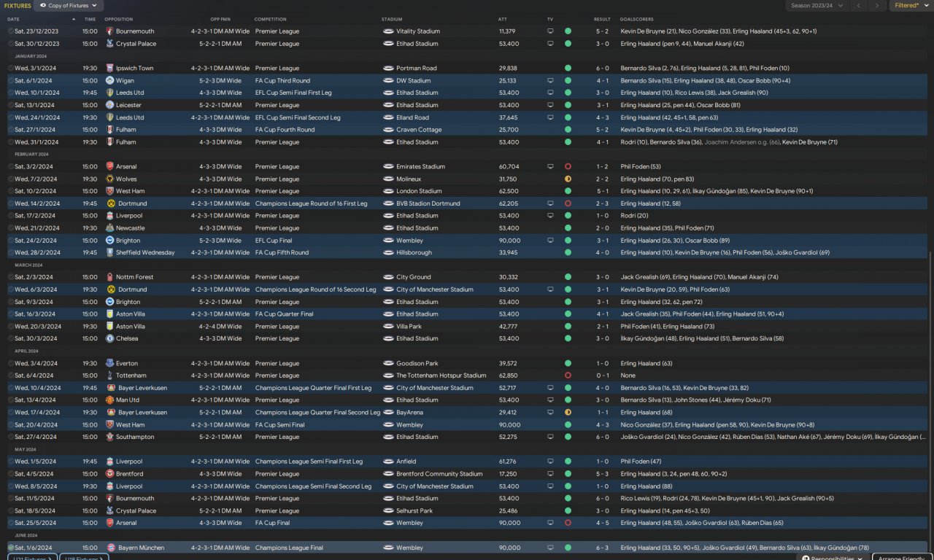Sort by the Goalscorers column header
This screenshot has height=560, width=934.
(x=636, y=19)
